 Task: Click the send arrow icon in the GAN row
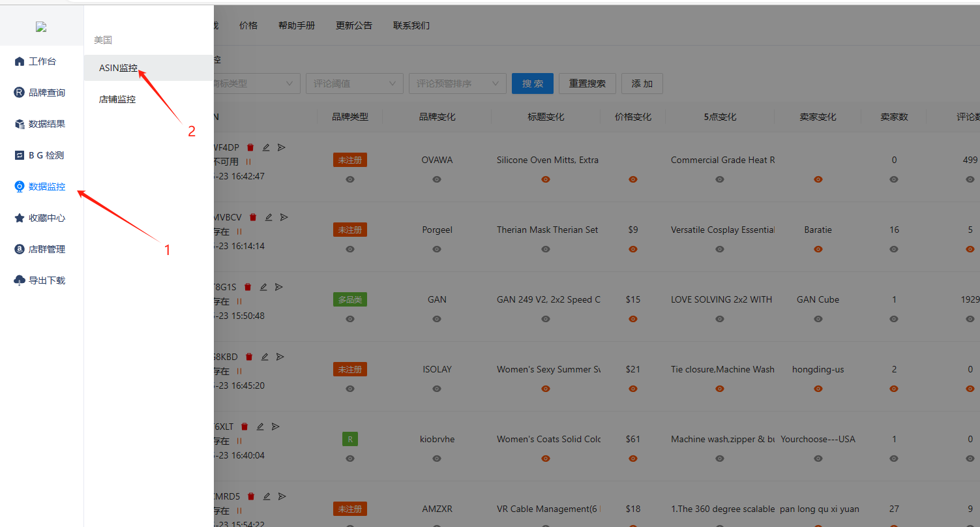point(278,287)
